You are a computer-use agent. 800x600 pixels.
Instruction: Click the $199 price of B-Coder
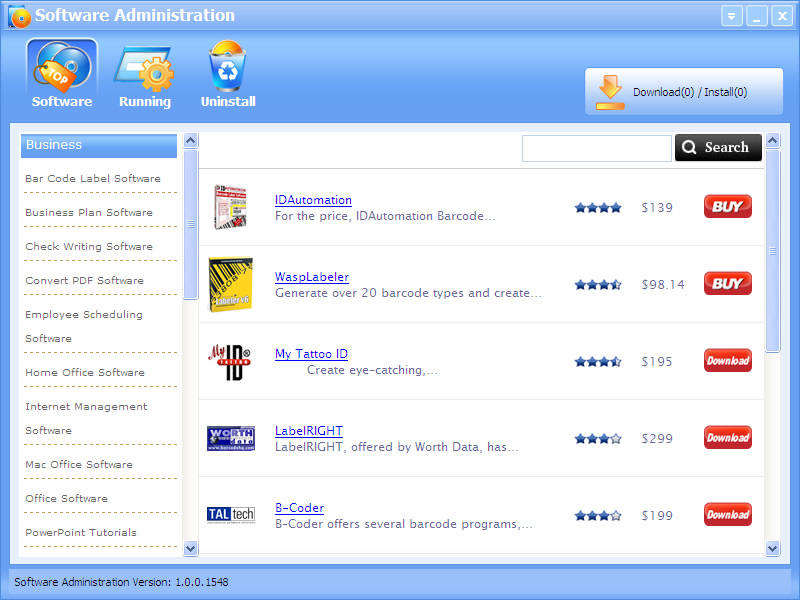click(x=657, y=516)
